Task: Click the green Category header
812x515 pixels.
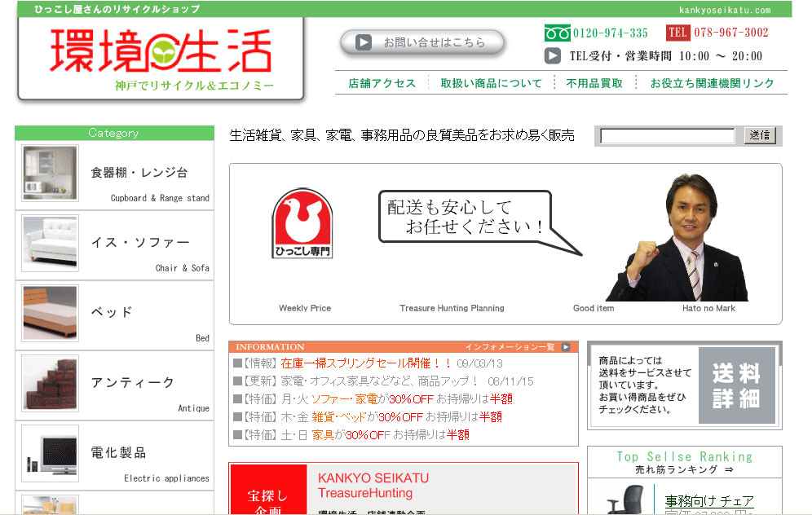Action: (114, 133)
